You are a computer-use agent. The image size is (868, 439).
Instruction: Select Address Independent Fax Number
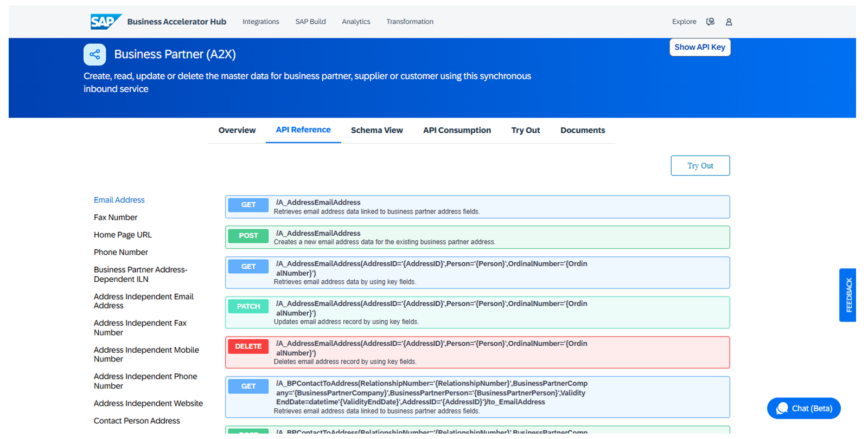pyautogui.click(x=140, y=328)
